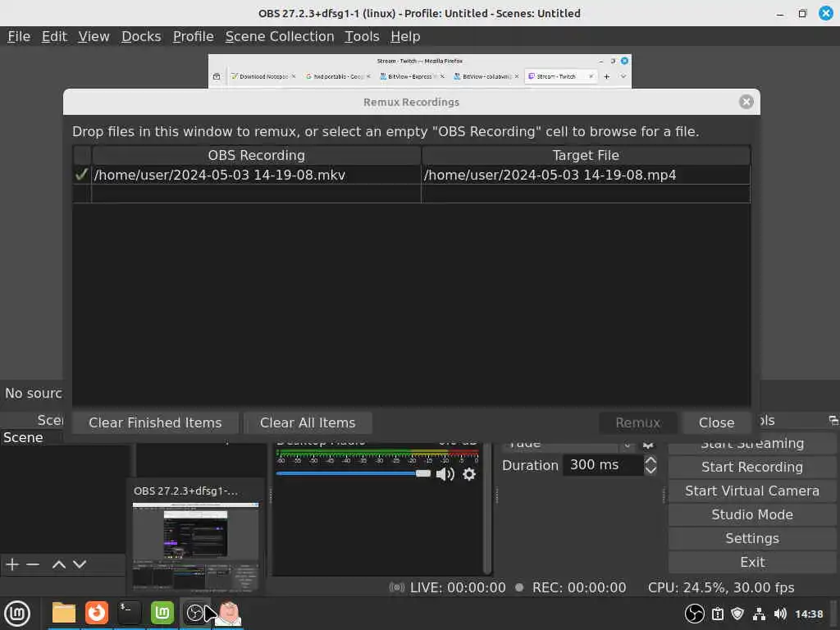Click the CPU 24.5%, 30.00 fps status
The width and height of the screenshot is (840, 630).
(721, 587)
